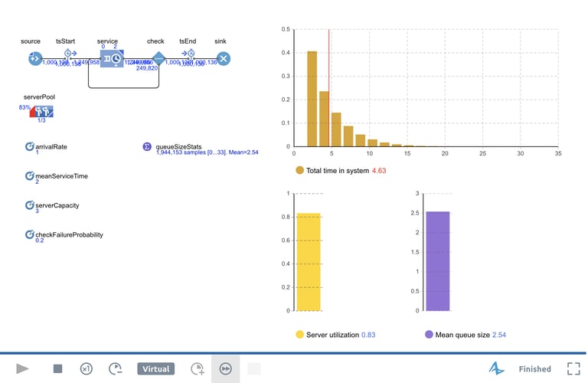
Task: Toggle Virtual time mode
Action: (156, 368)
